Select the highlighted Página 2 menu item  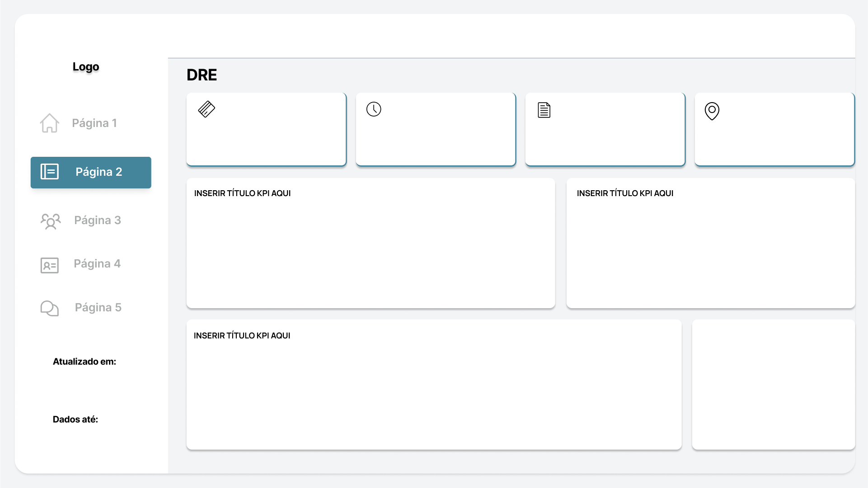tap(99, 172)
